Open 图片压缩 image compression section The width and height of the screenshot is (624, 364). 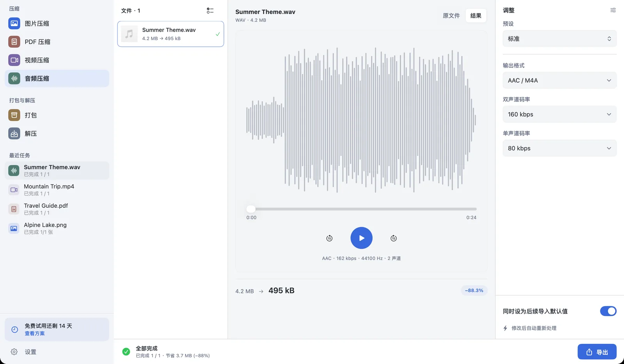57,23
